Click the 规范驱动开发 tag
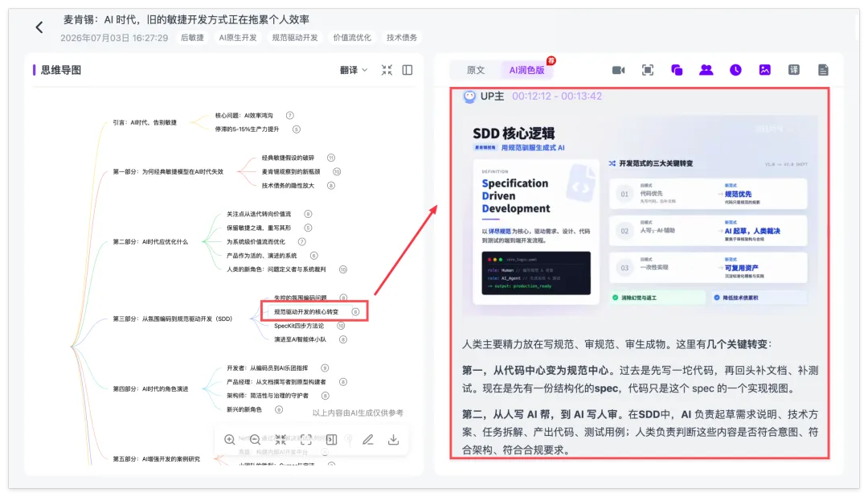868x497 pixels. [x=294, y=38]
